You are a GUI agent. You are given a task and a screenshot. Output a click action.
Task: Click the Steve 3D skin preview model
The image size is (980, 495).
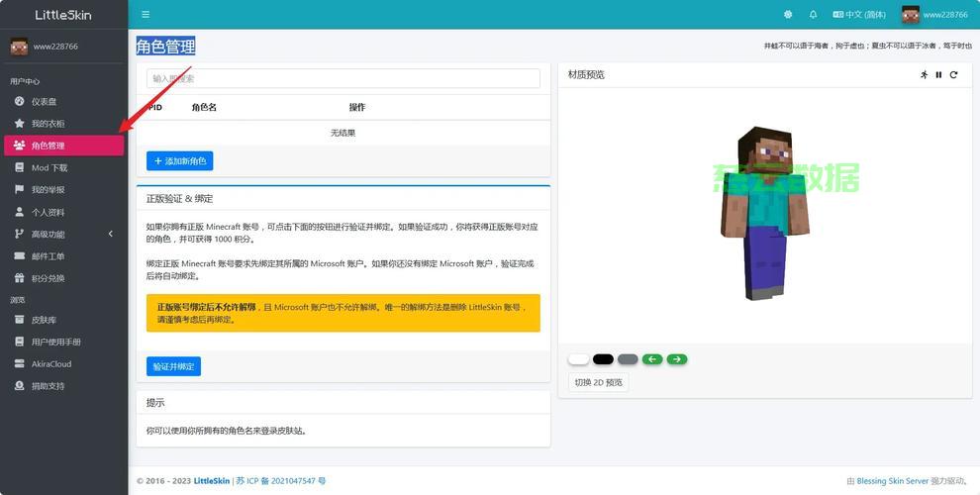(765, 213)
